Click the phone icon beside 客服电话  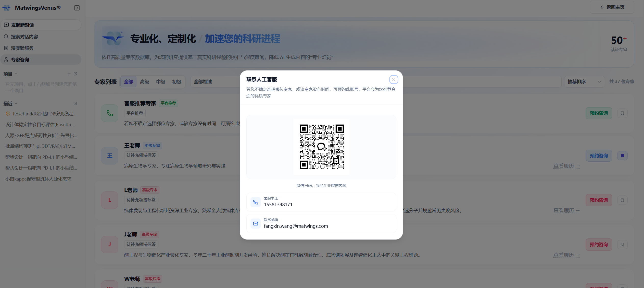point(255,202)
